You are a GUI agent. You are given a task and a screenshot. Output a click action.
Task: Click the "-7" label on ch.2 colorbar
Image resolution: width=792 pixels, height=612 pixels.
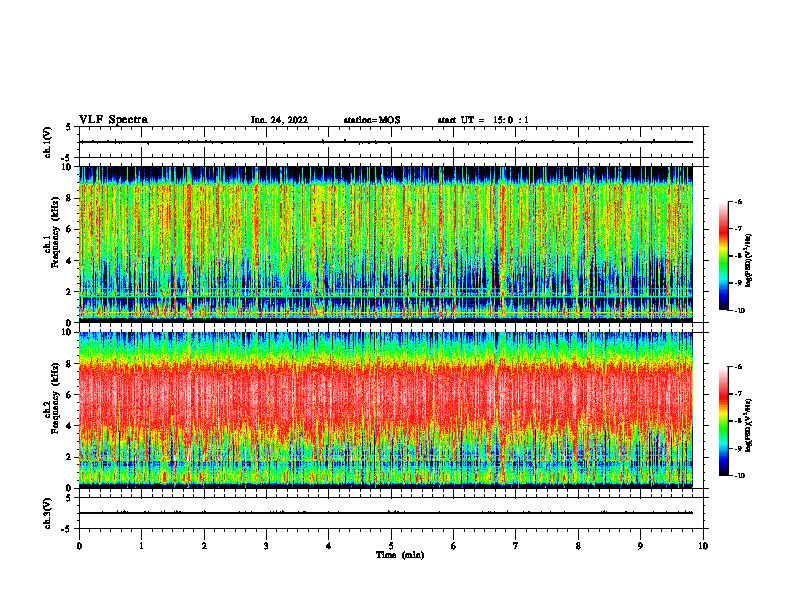(738, 394)
